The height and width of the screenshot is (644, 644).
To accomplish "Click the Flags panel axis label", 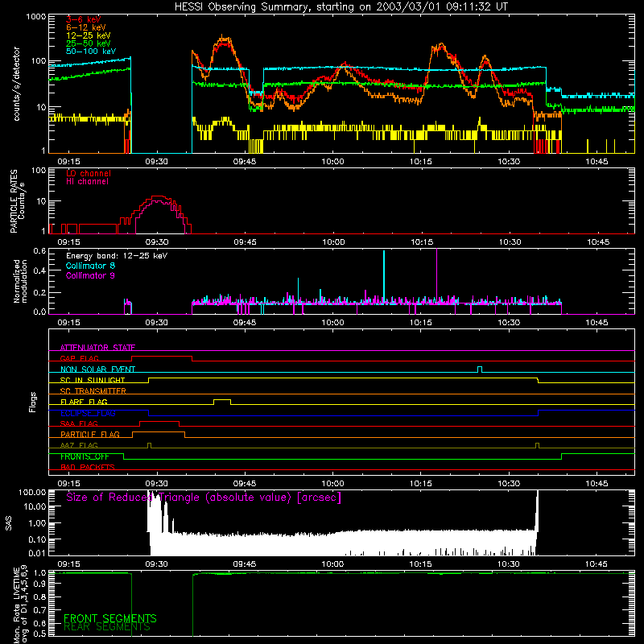I will click(x=33, y=402).
